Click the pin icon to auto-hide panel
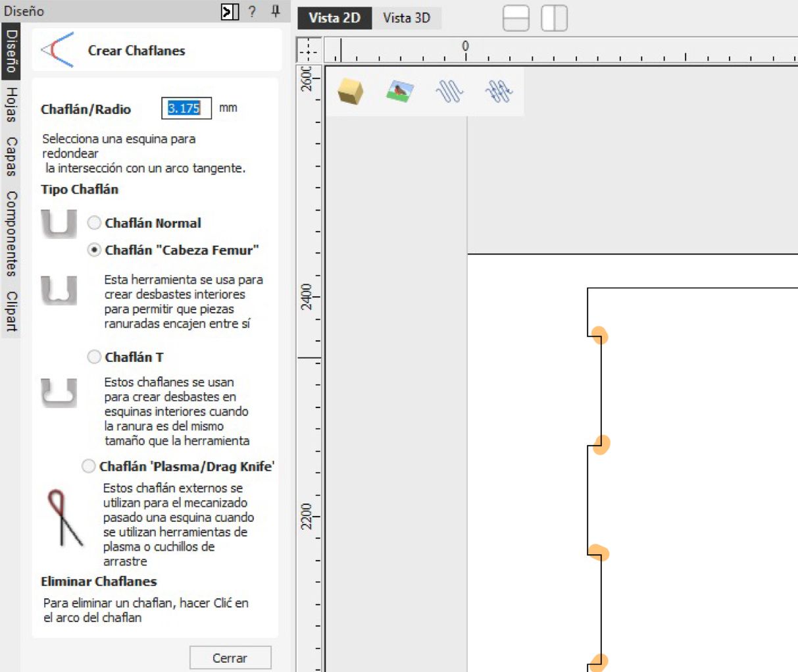 coord(275,11)
